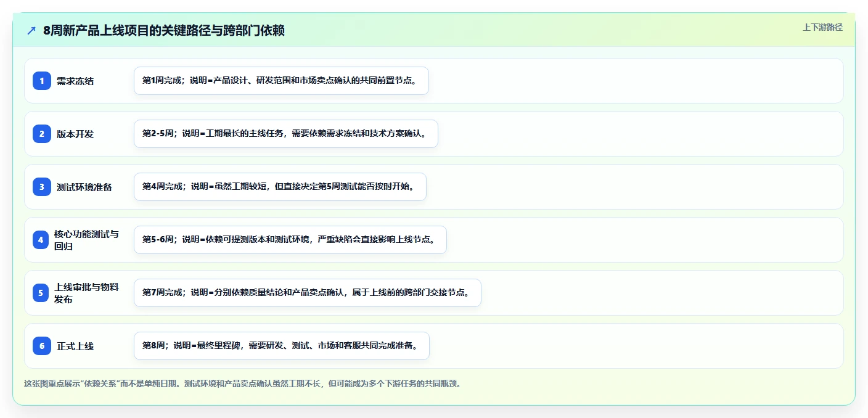Select the 正式上线 step label
The width and height of the screenshot is (868, 418).
(75, 346)
